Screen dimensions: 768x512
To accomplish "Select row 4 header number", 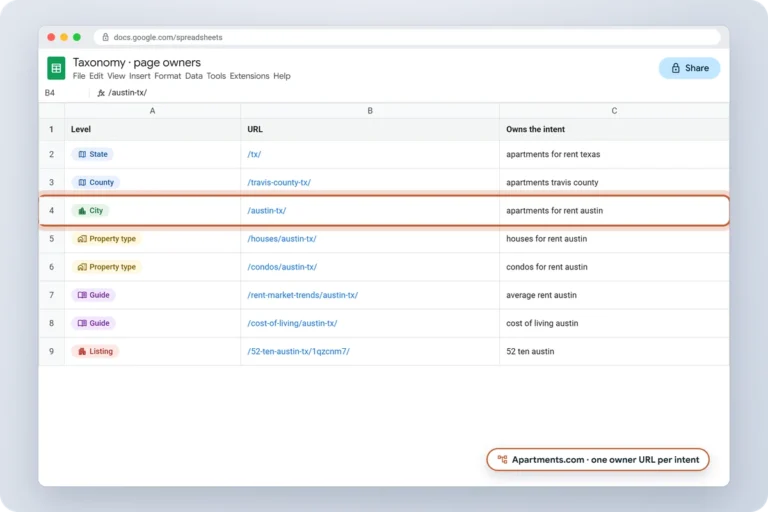I will coord(51,211).
